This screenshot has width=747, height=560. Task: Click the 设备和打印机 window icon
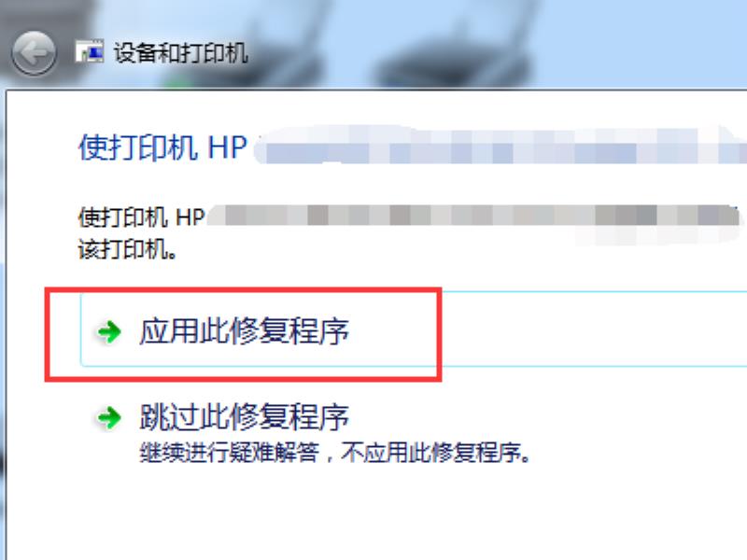point(89,51)
